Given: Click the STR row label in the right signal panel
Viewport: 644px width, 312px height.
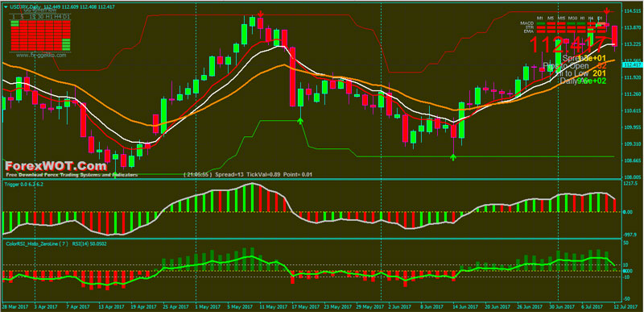Looking at the screenshot, I should tap(530, 27).
